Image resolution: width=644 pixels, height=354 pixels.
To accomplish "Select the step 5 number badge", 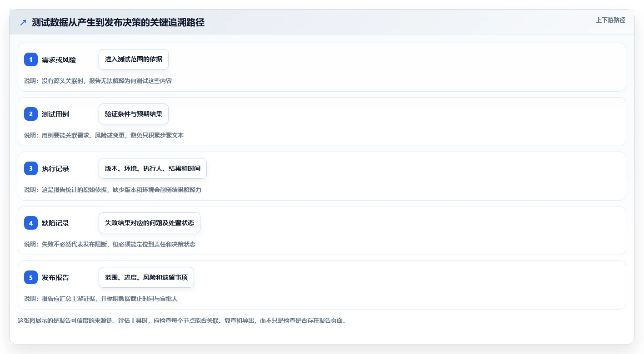I will [x=31, y=277].
